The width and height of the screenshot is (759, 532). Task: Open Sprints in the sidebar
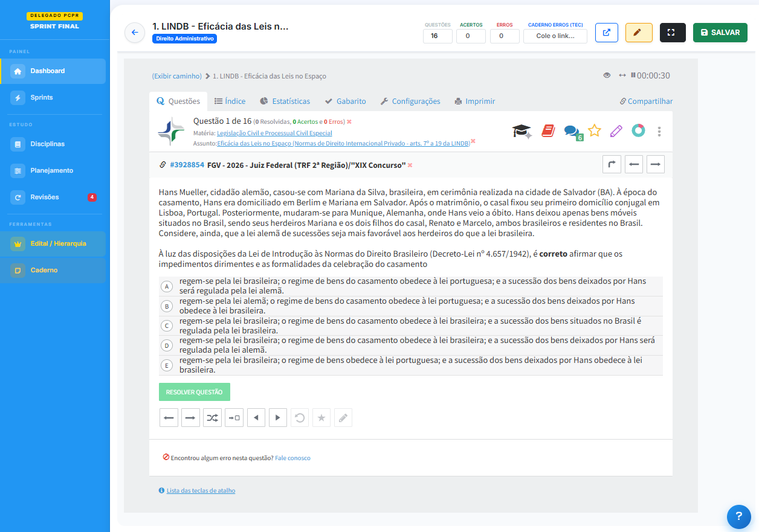click(x=53, y=98)
